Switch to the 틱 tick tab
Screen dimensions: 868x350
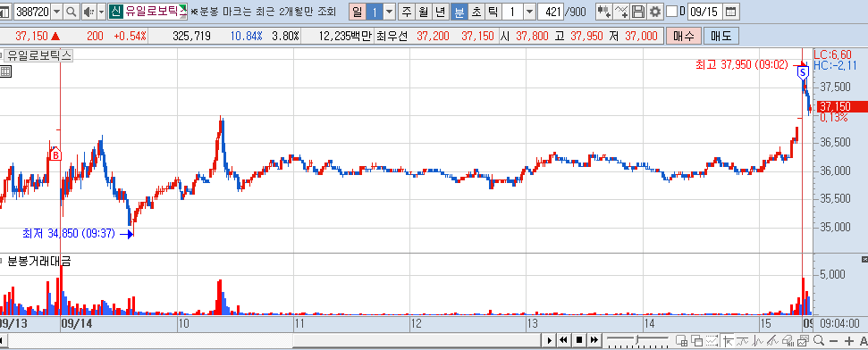pyautogui.click(x=493, y=12)
